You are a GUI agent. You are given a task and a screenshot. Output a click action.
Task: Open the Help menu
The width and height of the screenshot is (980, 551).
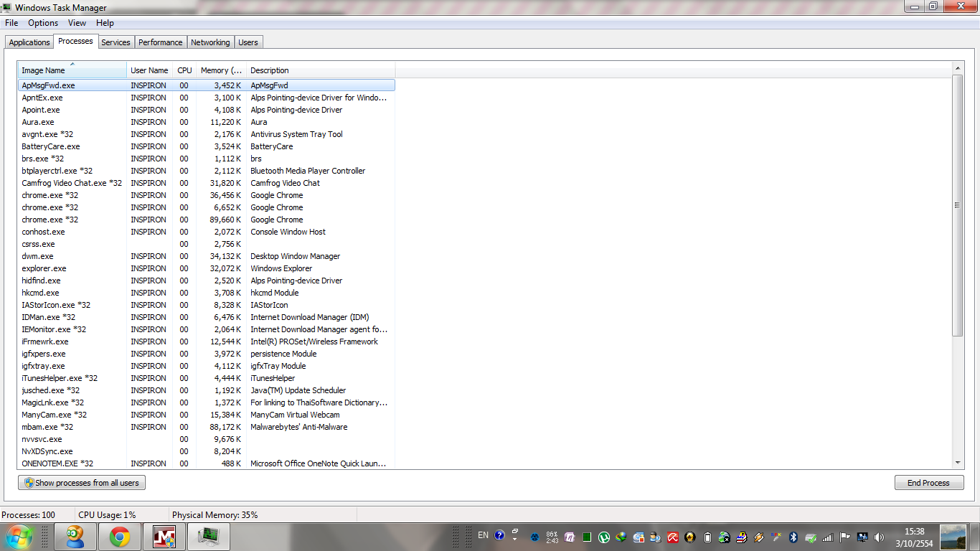(x=105, y=23)
